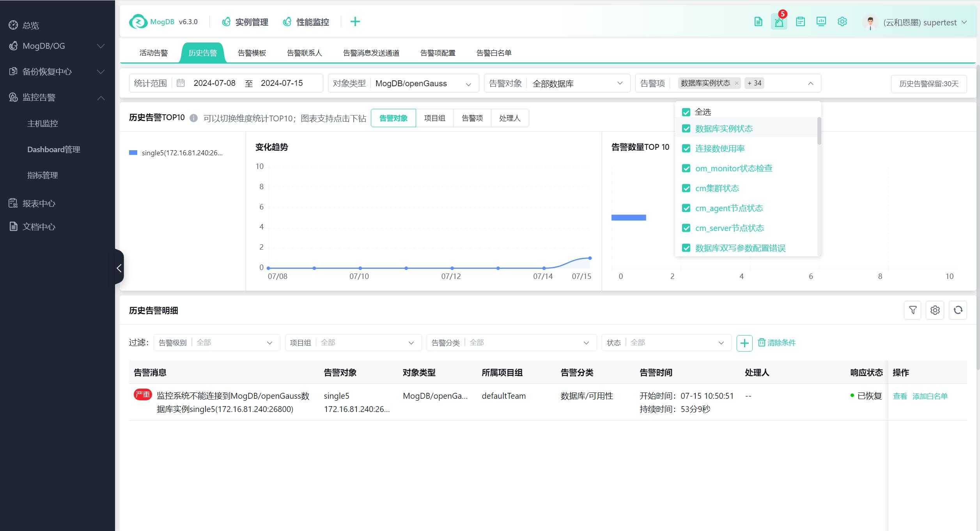This screenshot has width=980, height=531.
Task: Uncheck 数据库双写参数配置错误 option
Action: [x=686, y=248]
